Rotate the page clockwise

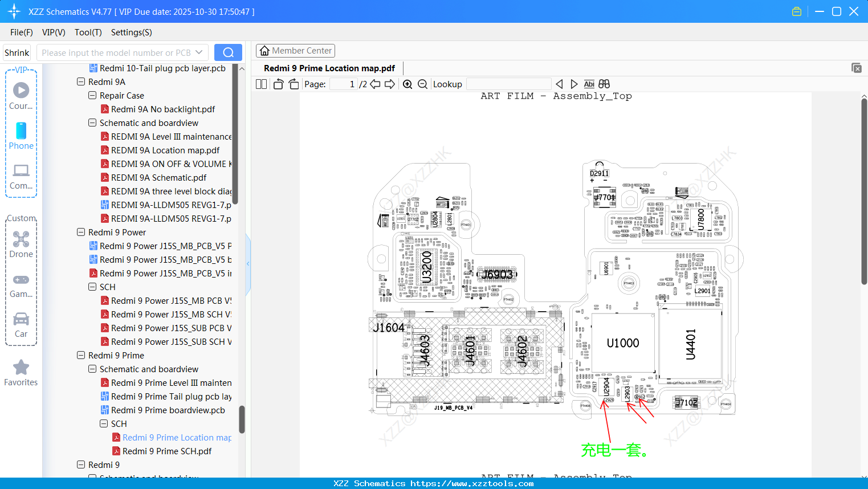(x=294, y=84)
